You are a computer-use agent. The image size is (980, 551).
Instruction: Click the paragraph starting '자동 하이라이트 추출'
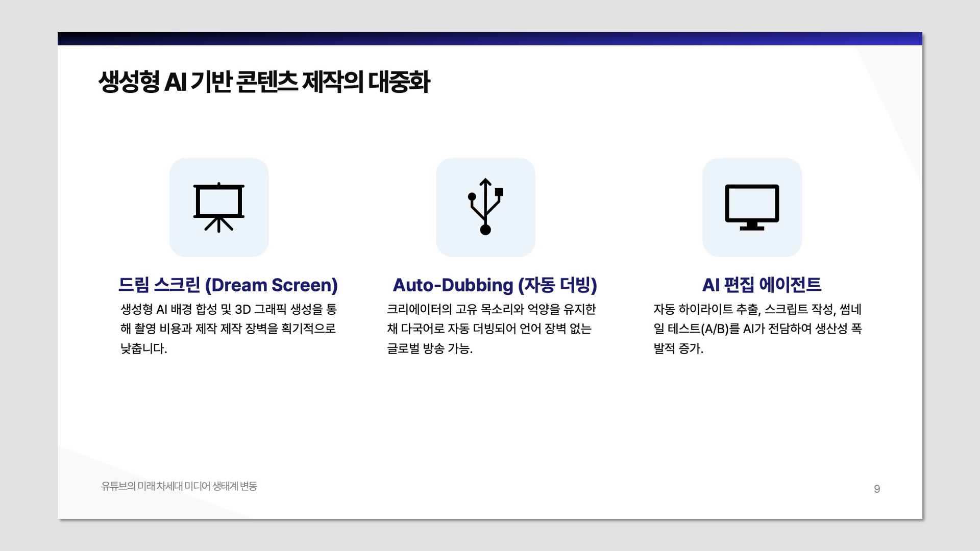point(757,329)
